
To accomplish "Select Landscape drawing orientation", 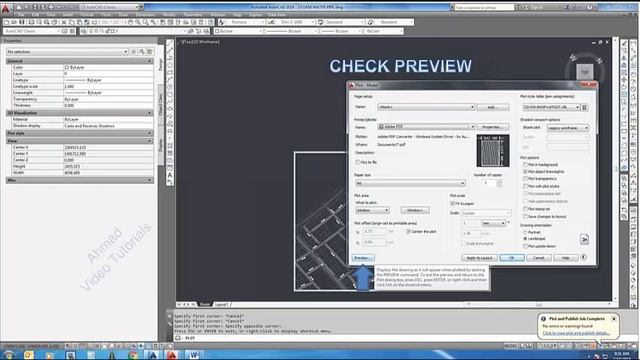I will pyautogui.click(x=526, y=239).
